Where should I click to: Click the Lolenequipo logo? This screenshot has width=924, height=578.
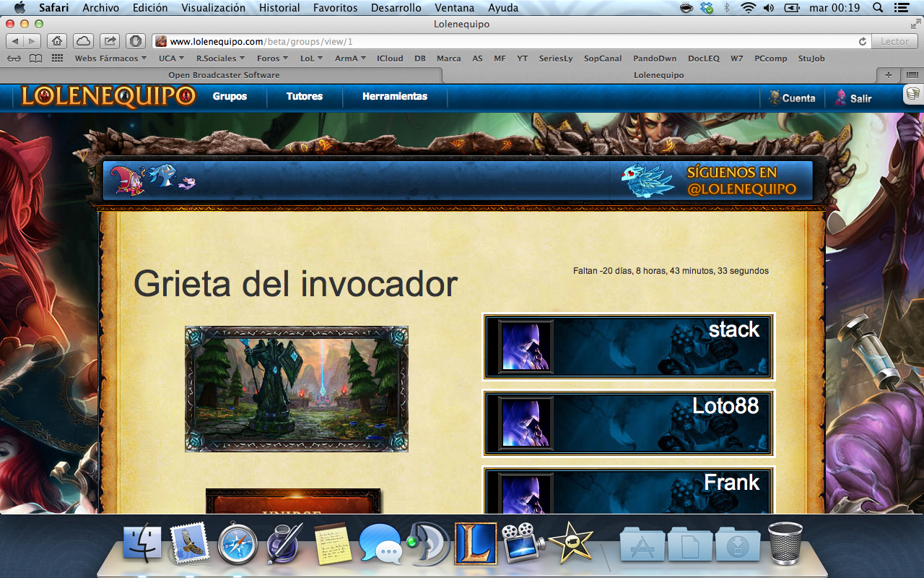point(108,96)
